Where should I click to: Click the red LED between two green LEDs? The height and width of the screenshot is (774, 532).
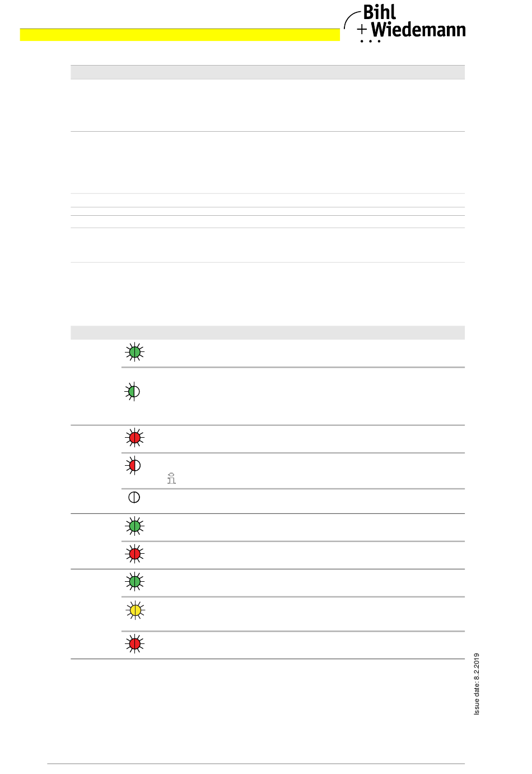click(134, 554)
